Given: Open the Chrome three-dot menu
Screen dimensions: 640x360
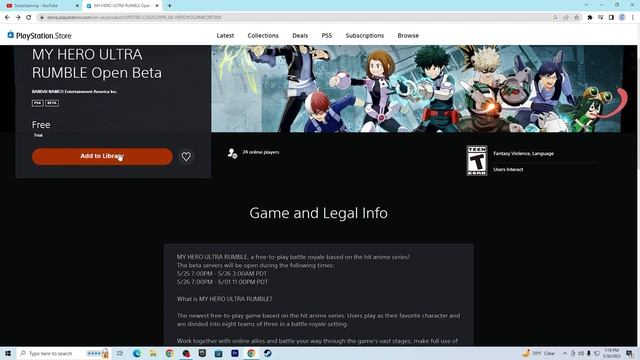Looking at the screenshot, I should (x=633, y=17).
